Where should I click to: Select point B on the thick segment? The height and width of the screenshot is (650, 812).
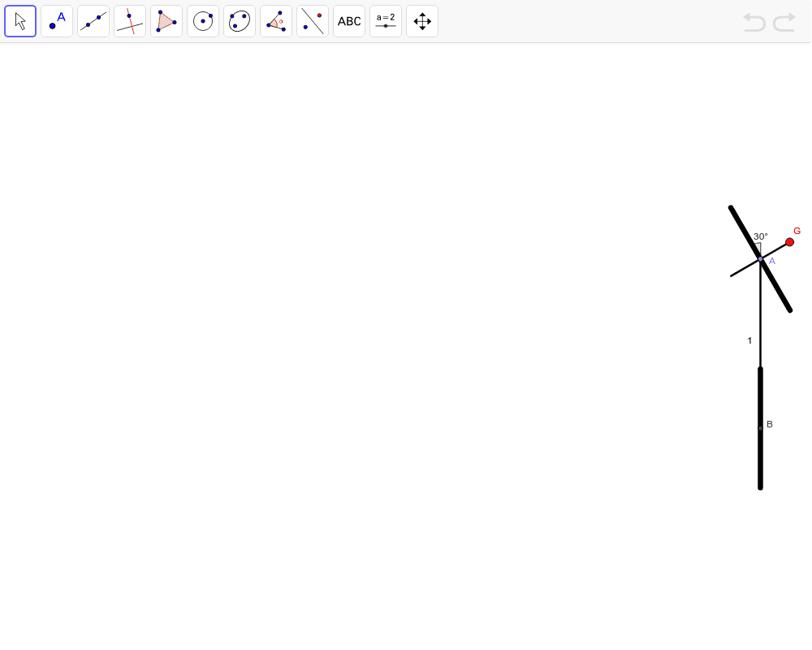tap(760, 428)
